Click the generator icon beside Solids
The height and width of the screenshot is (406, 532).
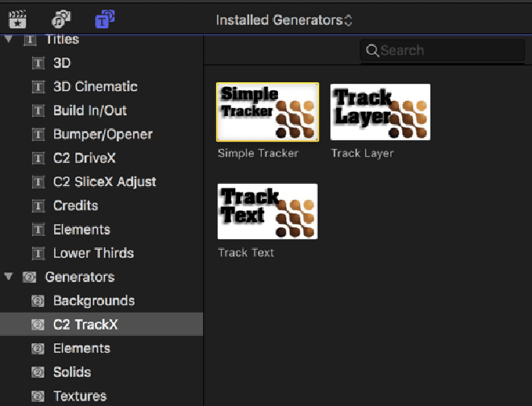point(38,372)
